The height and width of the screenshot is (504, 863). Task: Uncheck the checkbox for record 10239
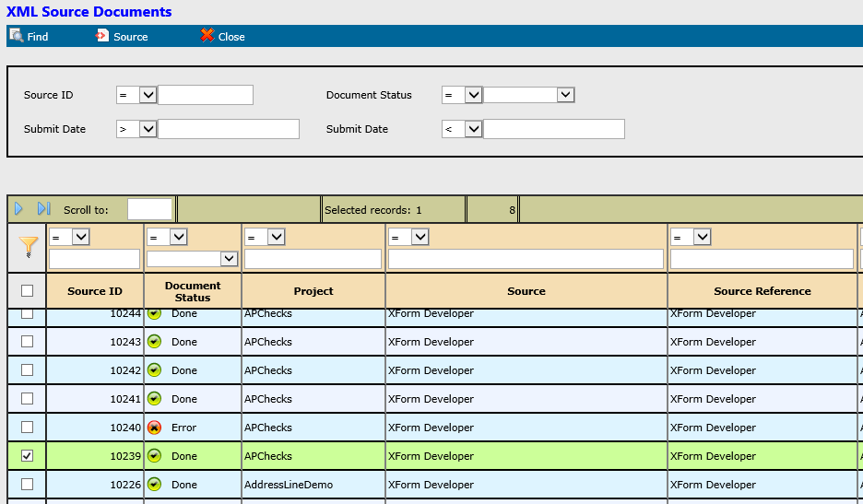pos(28,456)
